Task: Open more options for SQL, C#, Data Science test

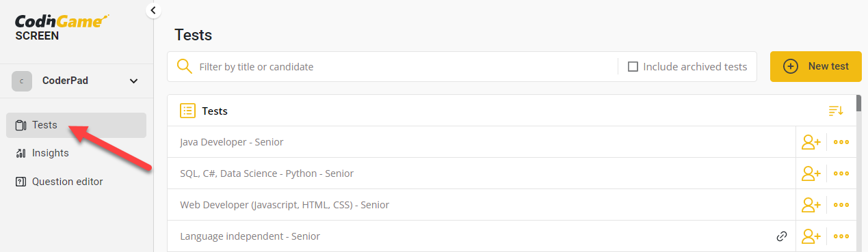Action: click(x=841, y=173)
